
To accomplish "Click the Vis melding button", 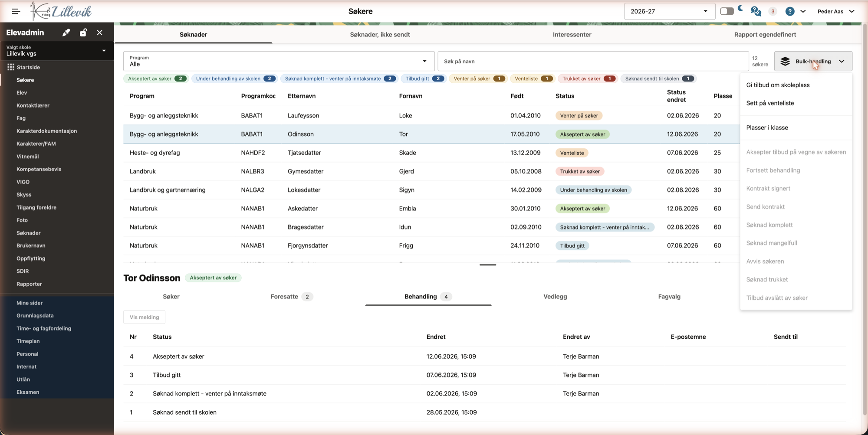I will click(144, 317).
